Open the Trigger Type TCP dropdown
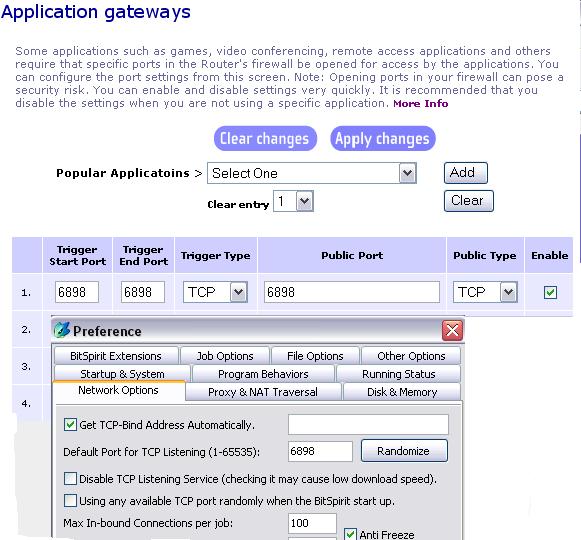 point(215,292)
